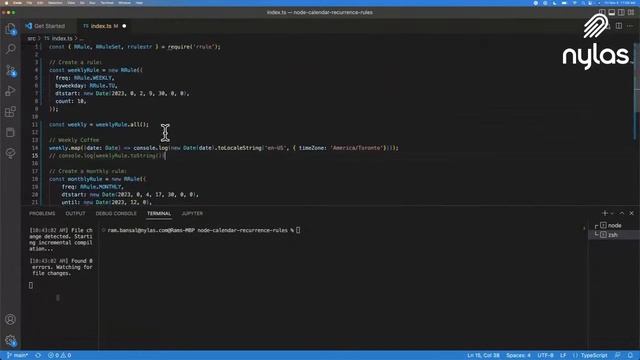Toggle the bottom panel visibility
Viewport: 640px width, 360px height.
(612, 13)
